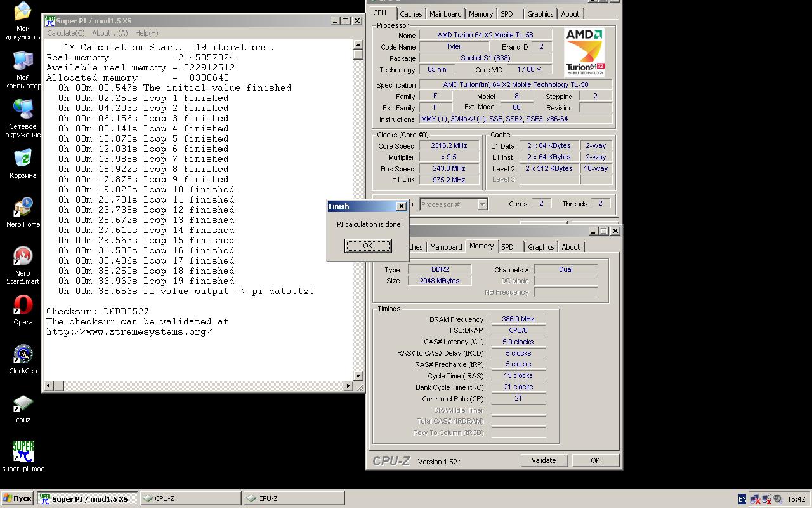
Task: Select the super_pi_mod desktop icon
Action: (x=23, y=457)
